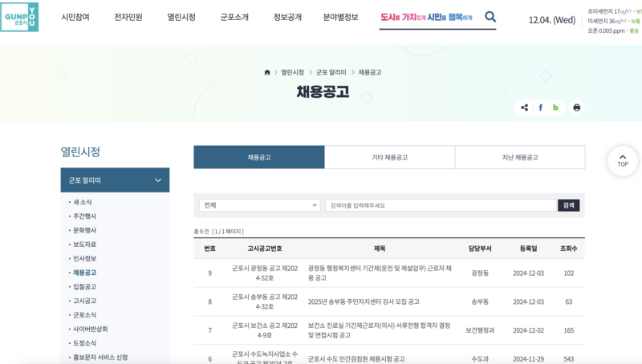Switch to the 기타 채용공고 tab
The width and height of the screenshot is (642, 364).
[x=390, y=157]
